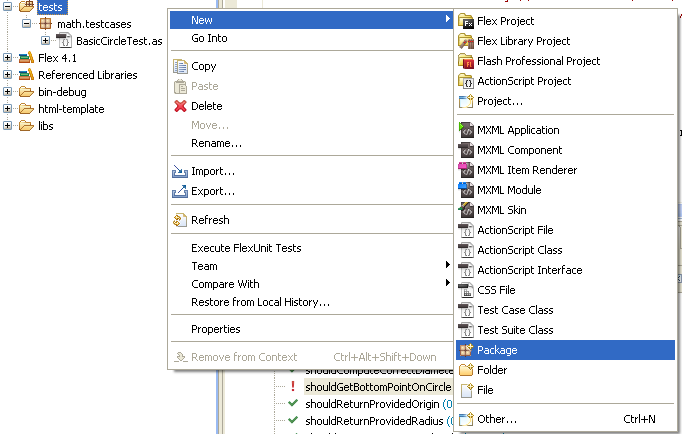
Task: Click the red Delete icon
Action: [180, 106]
